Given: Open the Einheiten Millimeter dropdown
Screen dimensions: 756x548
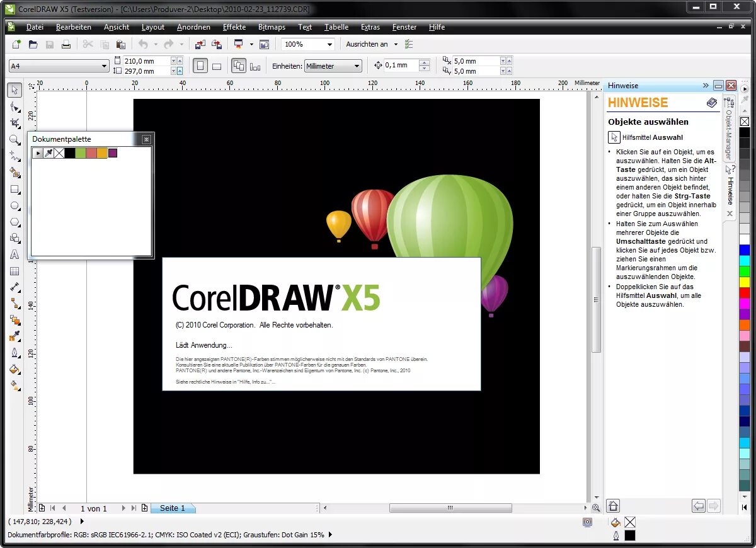Looking at the screenshot, I should point(356,66).
